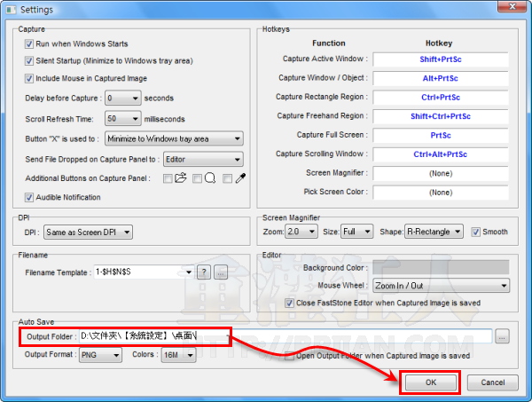The width and height of the screenshot is (532, 402).
Task: Browse for Output Folder with ellipsis button
Action: pos(503,336)
